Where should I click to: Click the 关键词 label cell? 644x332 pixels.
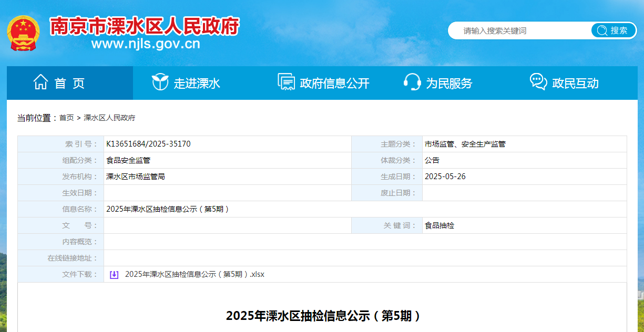[x=387, y=225]
